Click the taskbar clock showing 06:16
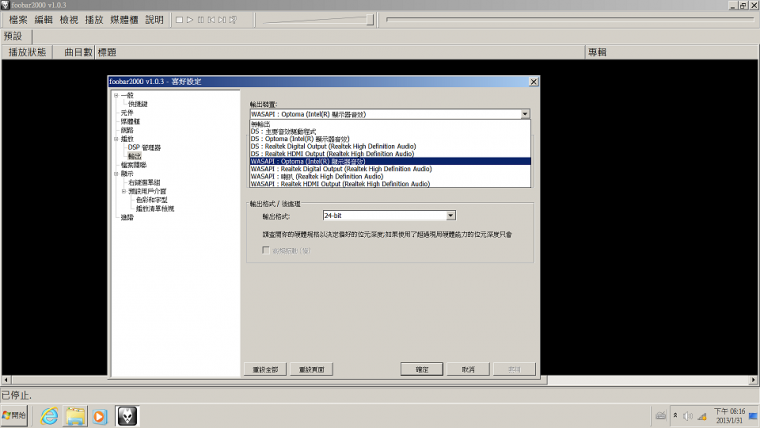760x428 pixels. point(729,415)
